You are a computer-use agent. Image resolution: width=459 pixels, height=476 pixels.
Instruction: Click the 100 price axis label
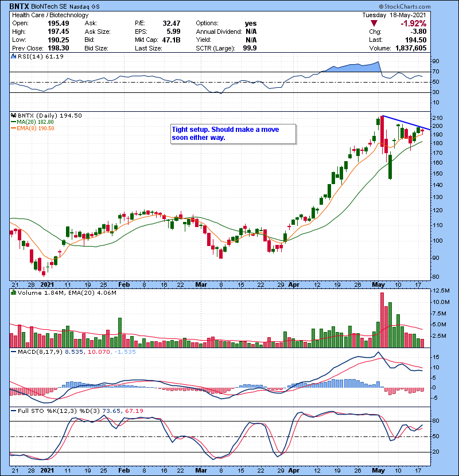pyautogui.click(x=437, y=241)
